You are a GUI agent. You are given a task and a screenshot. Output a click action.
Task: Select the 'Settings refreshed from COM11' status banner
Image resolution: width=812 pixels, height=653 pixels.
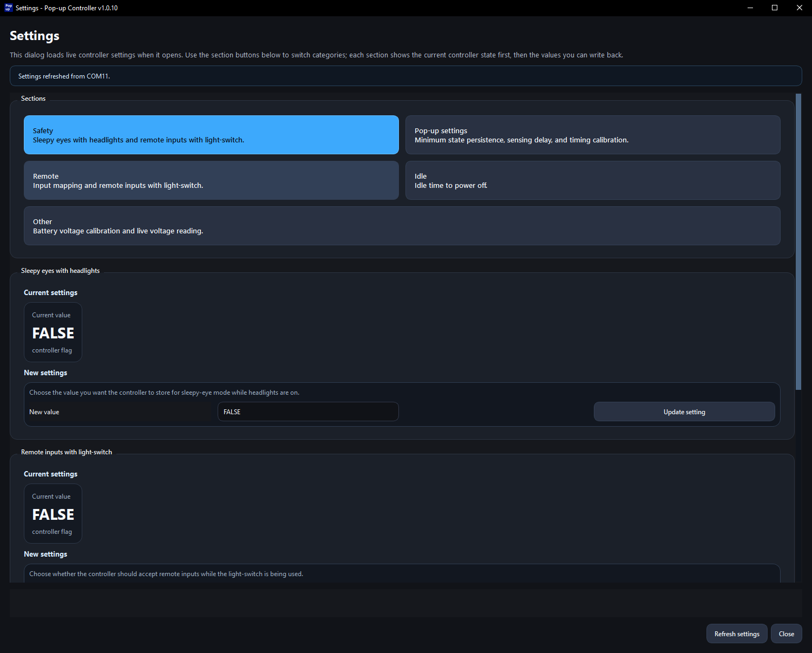[406, 76]
